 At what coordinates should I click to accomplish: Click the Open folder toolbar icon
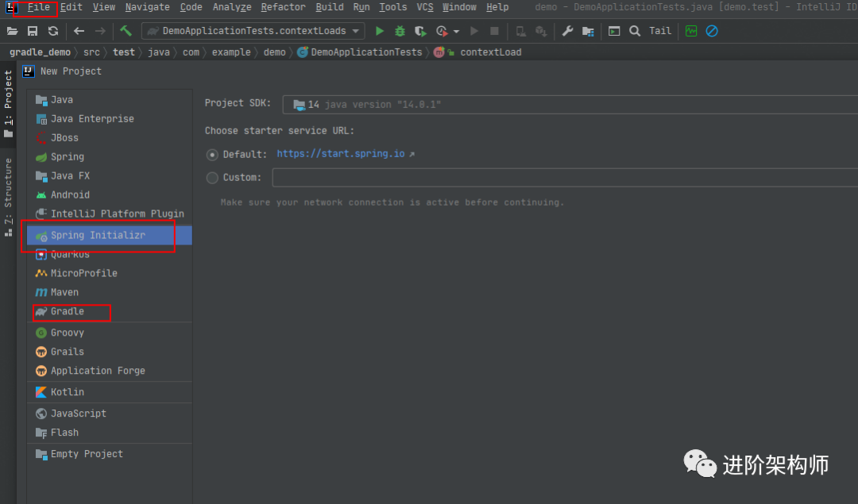tap(12, 31)
